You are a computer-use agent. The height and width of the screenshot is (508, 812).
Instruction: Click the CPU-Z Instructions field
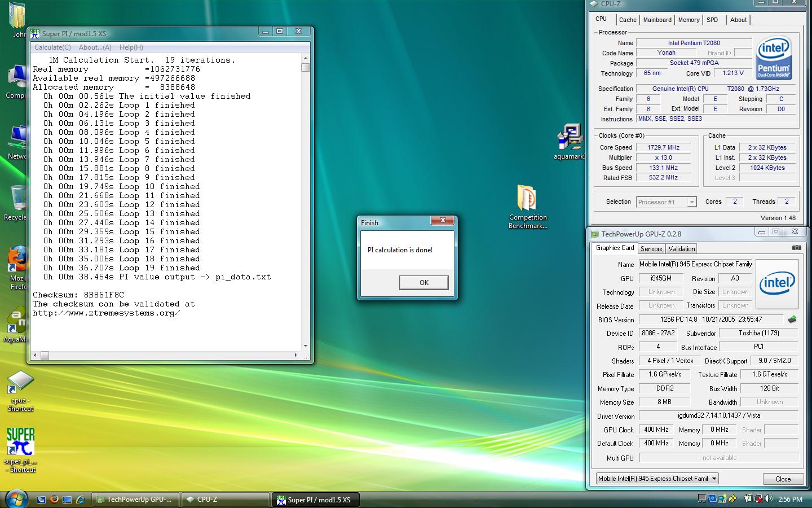point(716,119)
